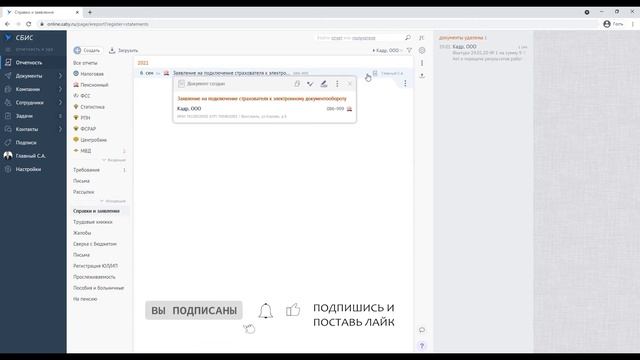Image resolution: width=640 pixels, height=360 pixels.
Task: Open the Рассылки list item
Action: (x=83, y=192)
